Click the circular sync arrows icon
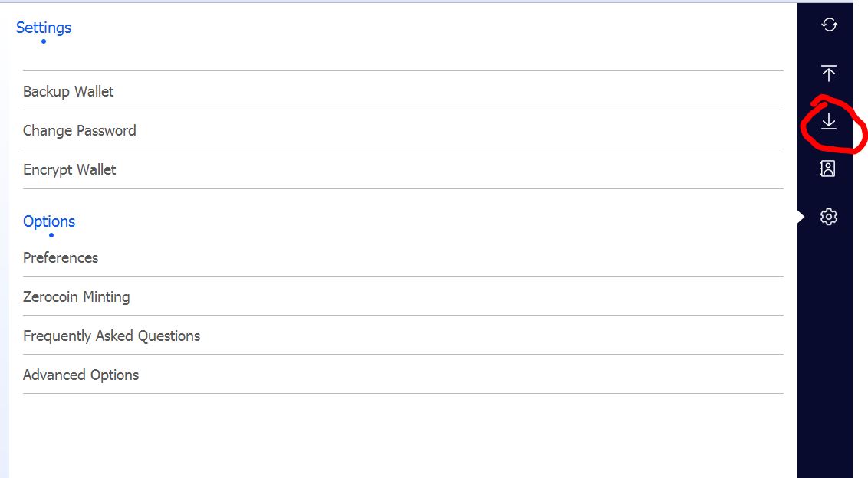 (x=829, y=25)
